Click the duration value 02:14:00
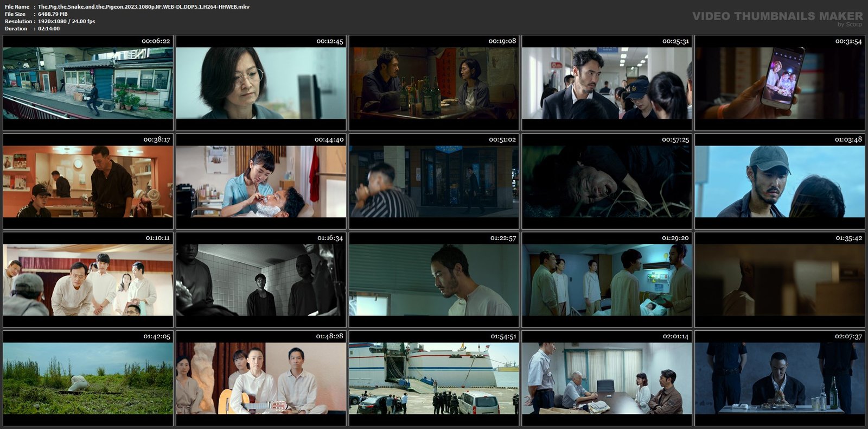The image size is (868, 429). 49,28
